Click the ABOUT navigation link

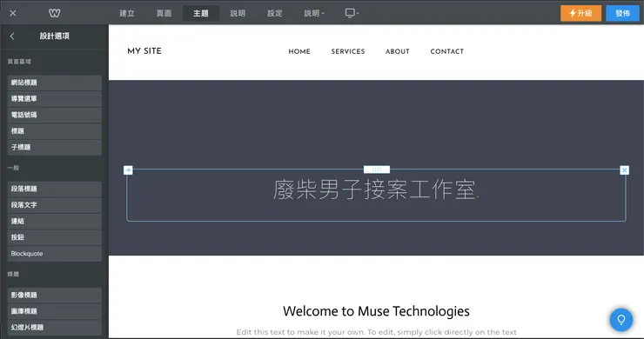coord(397,51)
